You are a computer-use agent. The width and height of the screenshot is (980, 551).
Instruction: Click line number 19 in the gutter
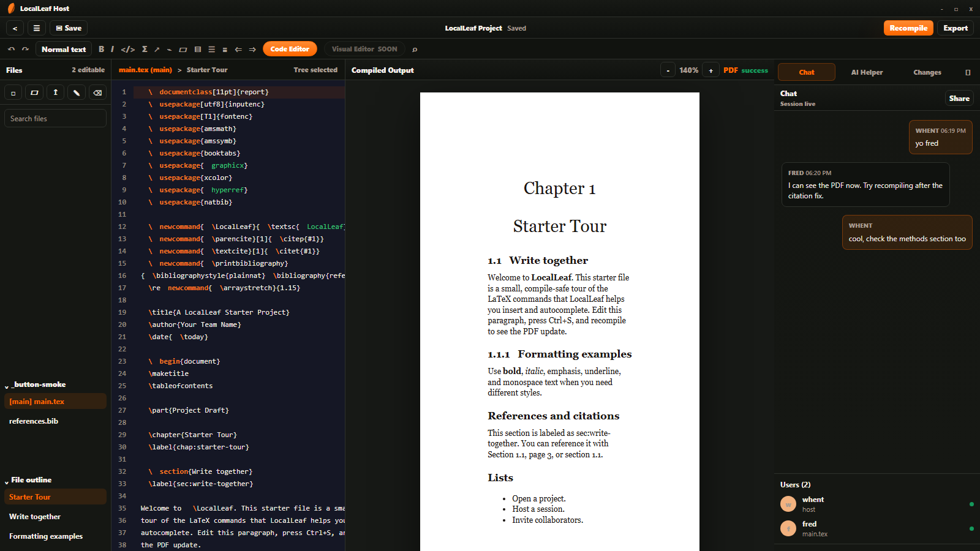(123, 312)
